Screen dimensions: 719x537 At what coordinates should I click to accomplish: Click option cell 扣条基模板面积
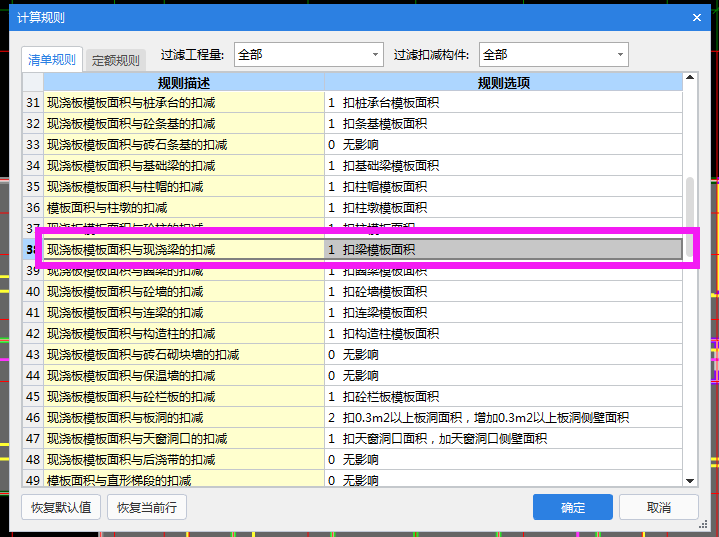(x=503, y=124)
